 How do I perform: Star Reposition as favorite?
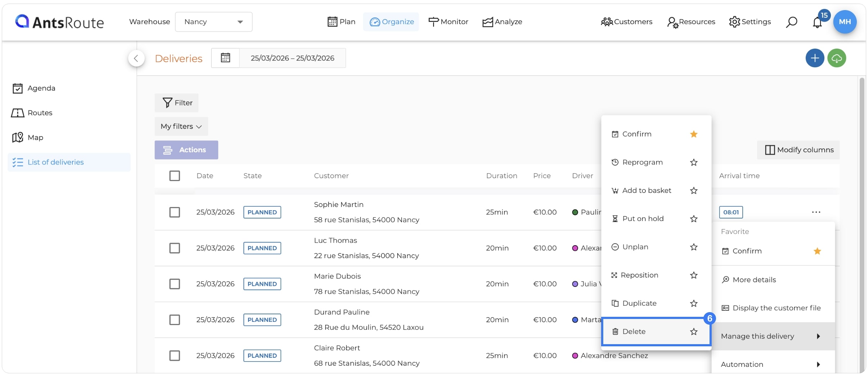click(x=694, y=275)
